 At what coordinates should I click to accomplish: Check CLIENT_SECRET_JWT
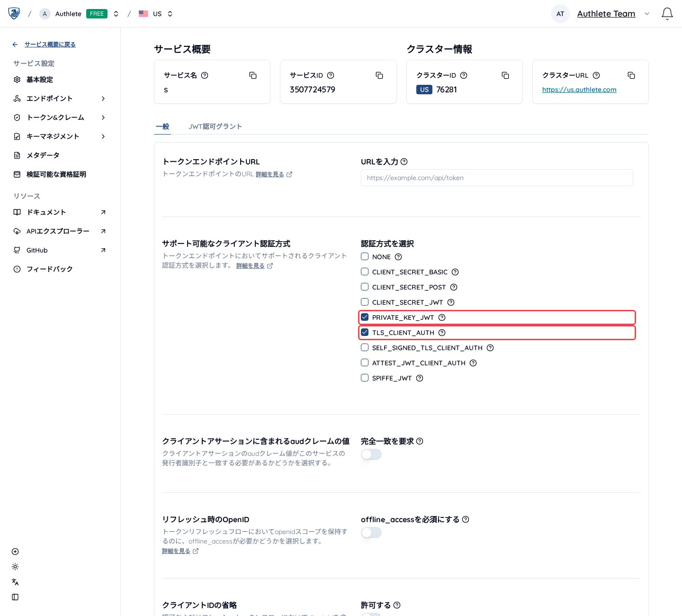tap(365, 302)
